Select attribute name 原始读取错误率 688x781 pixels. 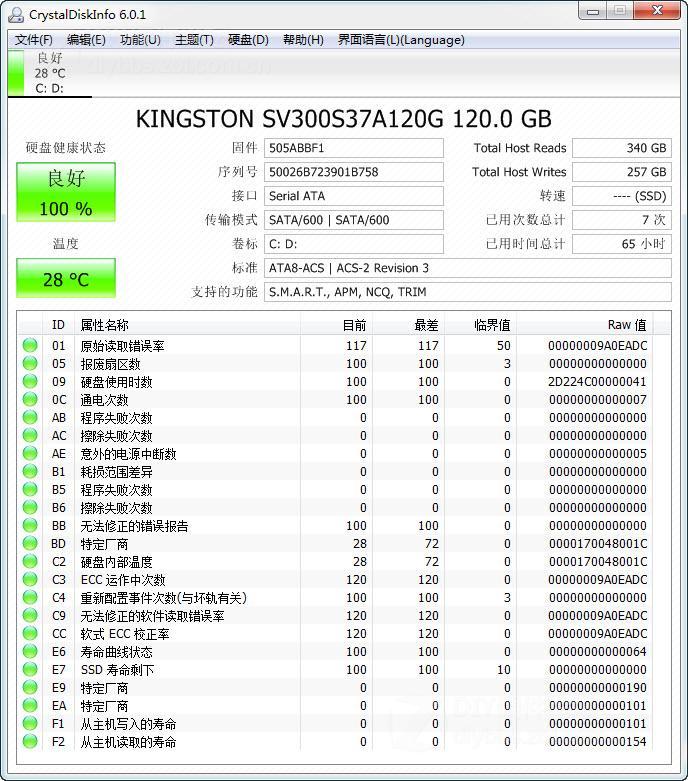(x=123, y=346)
